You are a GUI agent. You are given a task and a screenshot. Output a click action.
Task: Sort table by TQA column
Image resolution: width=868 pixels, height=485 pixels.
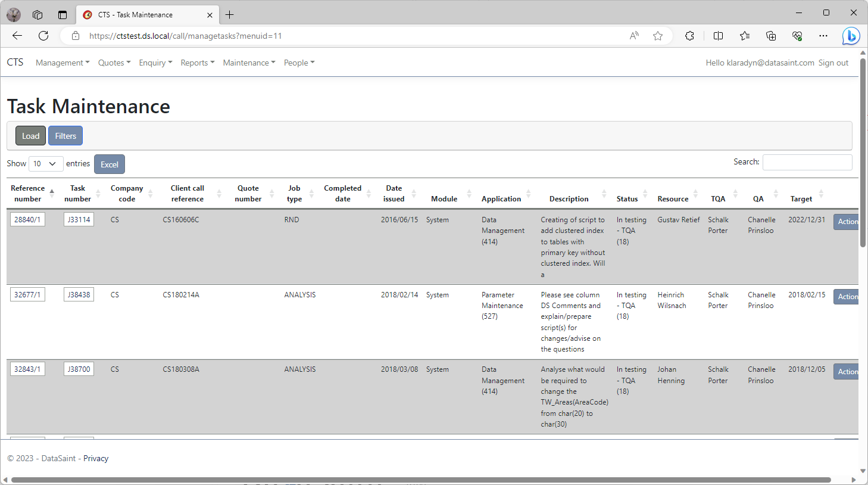(723, 194)
